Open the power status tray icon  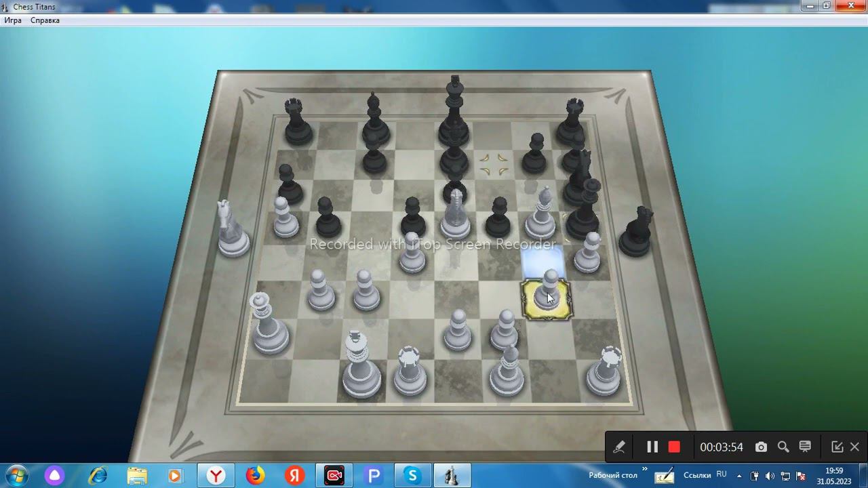[755, 476]
